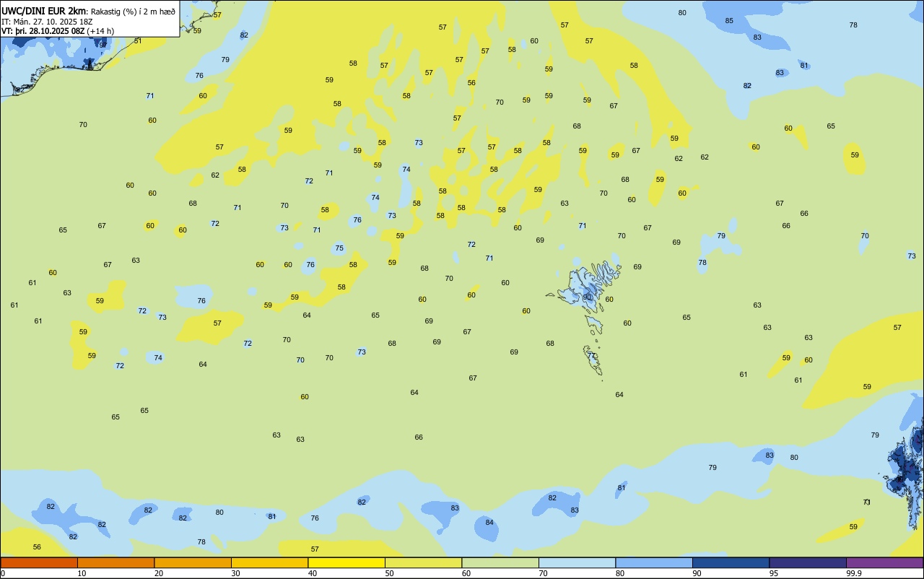Image resolution: width=924 pixels, height=579 pixels.
Task: Click the navy 95–99.9 legend swatch
Action: pyautogui.click(x=808, y=562)
